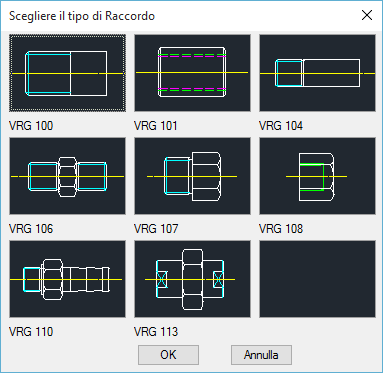Choose the VRG 101 threaded sleeve drawing

(192, 73)
